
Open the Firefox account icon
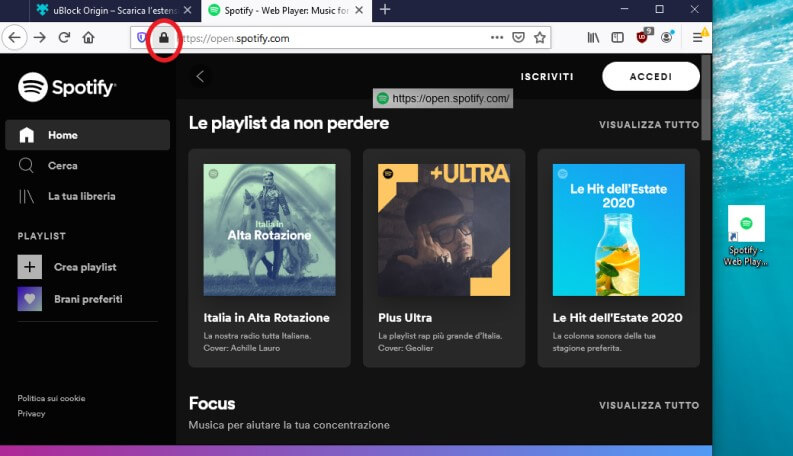pos(667,37)
